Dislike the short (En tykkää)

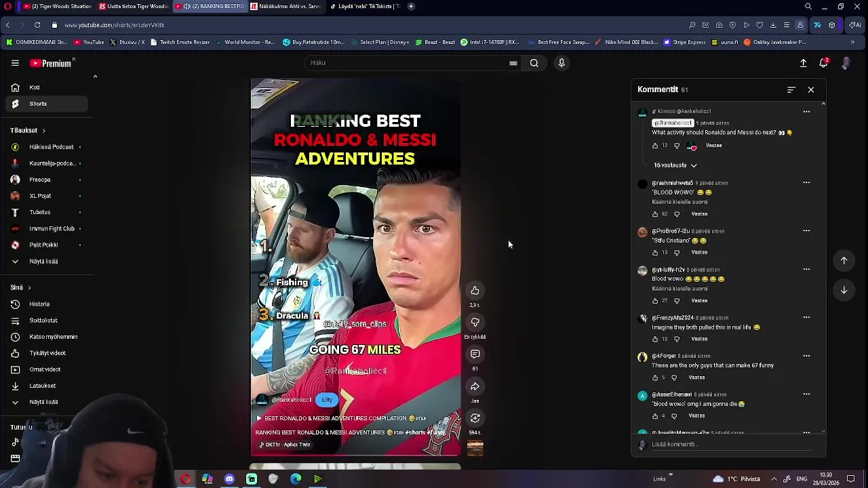475,323
